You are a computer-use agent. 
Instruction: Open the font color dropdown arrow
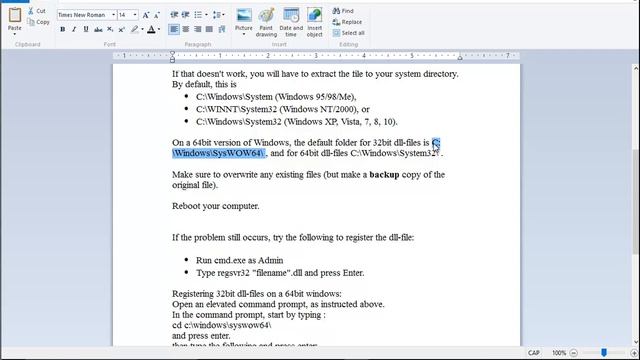pos(159,29)
